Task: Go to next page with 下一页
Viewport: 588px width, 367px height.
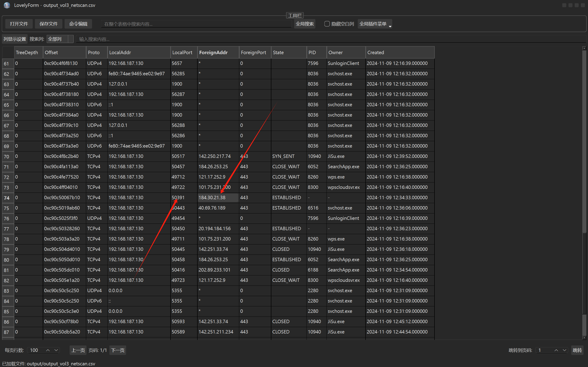Action: click(x=118, y=350)
